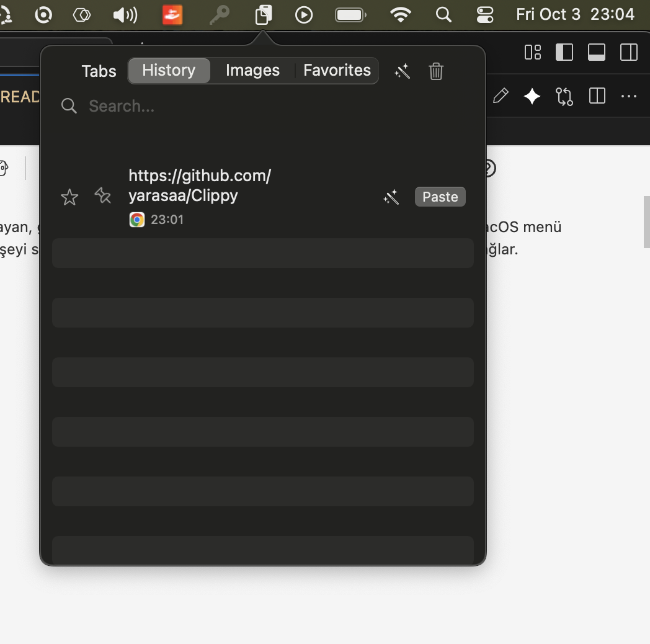Open Control Center from the menu bar
The width and height of the screenshot is (650, 644).
pos(484,14)
